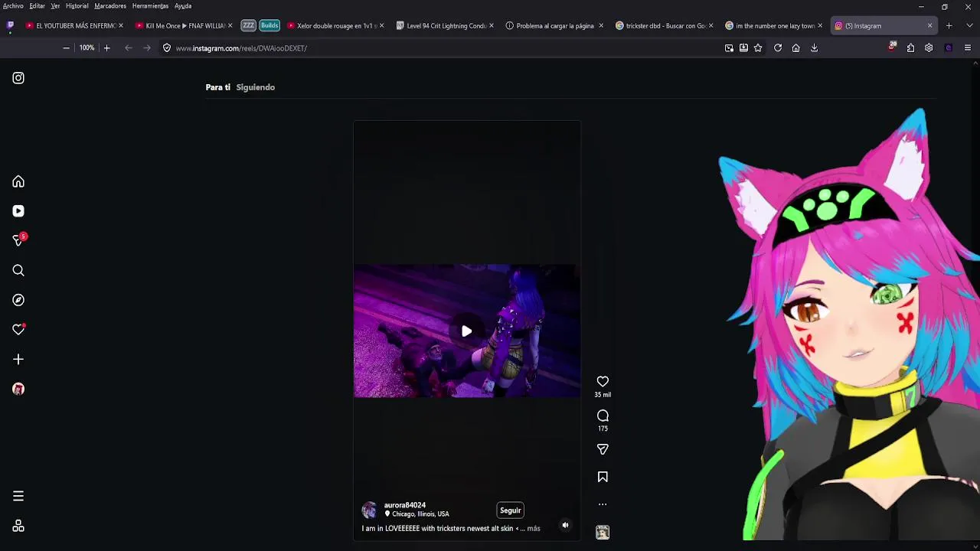This screenshot has width=980, height=551.
Task: Open browser downloads panel
Action: pos(814,48)
